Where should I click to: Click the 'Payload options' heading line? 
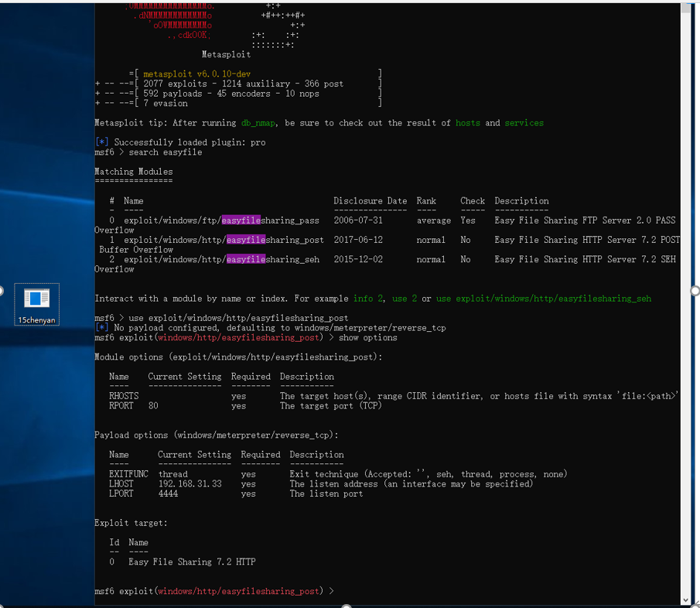coord(217,436)
